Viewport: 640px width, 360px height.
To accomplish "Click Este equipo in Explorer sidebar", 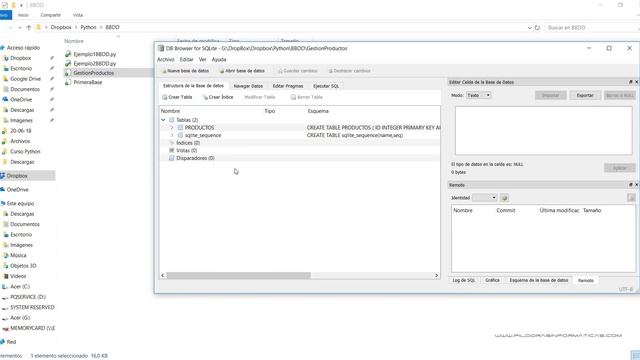I will 20,204.
